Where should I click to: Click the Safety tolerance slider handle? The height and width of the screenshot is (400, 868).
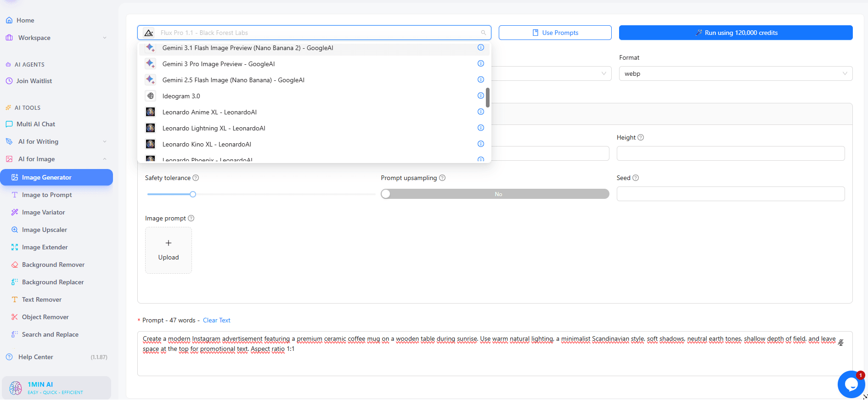pos(193,194)
